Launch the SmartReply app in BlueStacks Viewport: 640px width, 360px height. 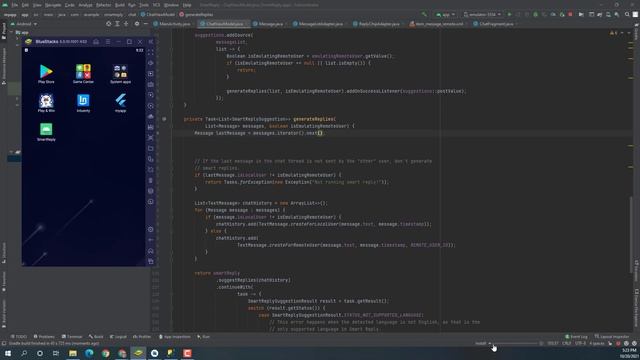tap(46, 131)
